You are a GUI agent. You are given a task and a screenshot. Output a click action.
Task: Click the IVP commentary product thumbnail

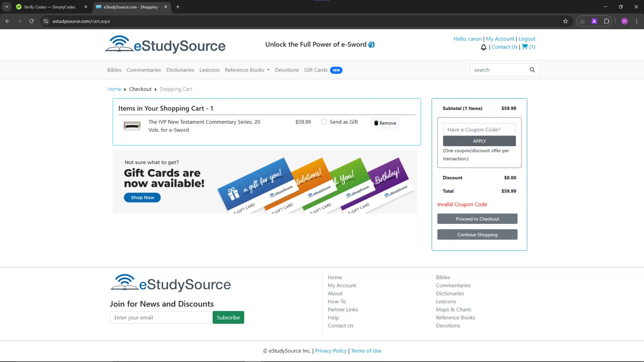coord(132,126)
